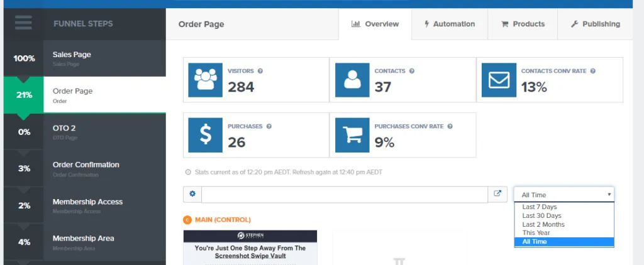Switch to the Automation tab
Image resolution: width=644 pixels, height=265 pixels.
click(450, 24)
